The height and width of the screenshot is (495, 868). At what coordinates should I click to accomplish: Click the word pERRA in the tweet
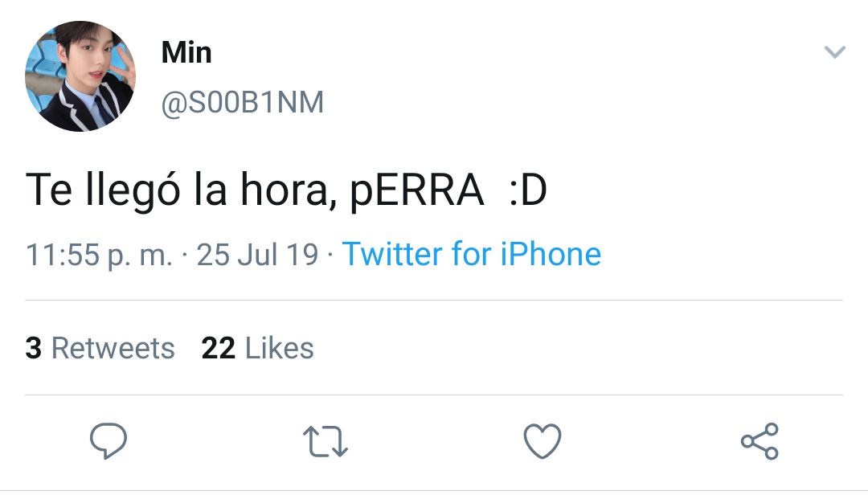click(416, 191)
